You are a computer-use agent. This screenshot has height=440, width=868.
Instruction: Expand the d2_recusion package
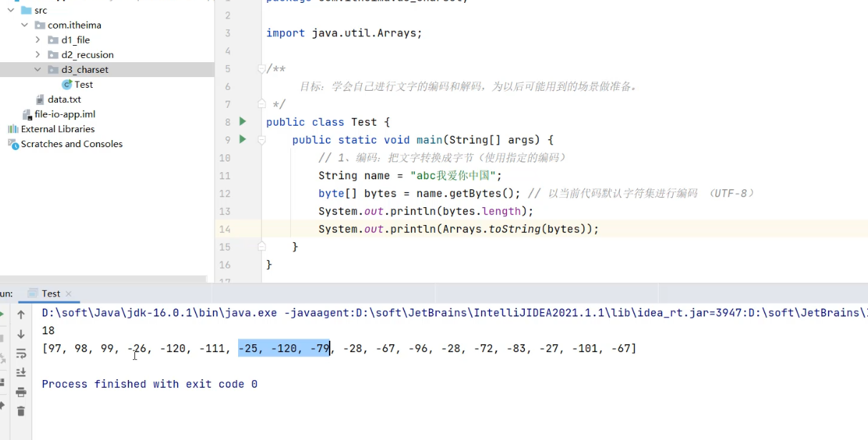[37, 54]
